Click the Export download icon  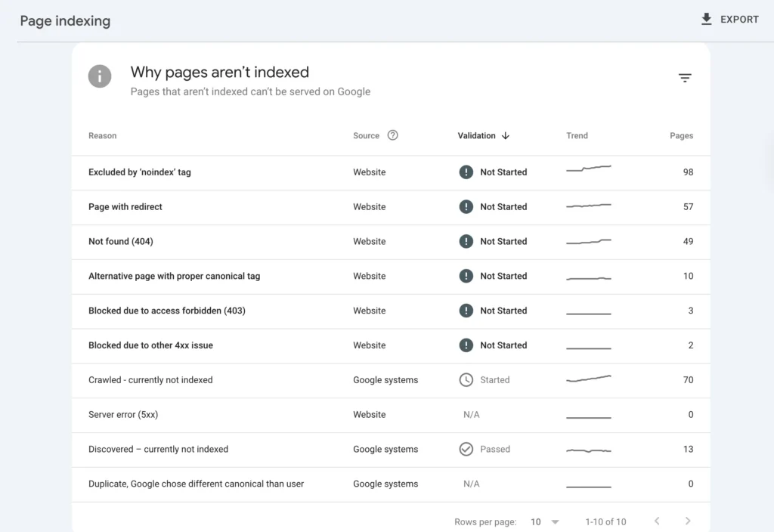(x=707, y=19)
